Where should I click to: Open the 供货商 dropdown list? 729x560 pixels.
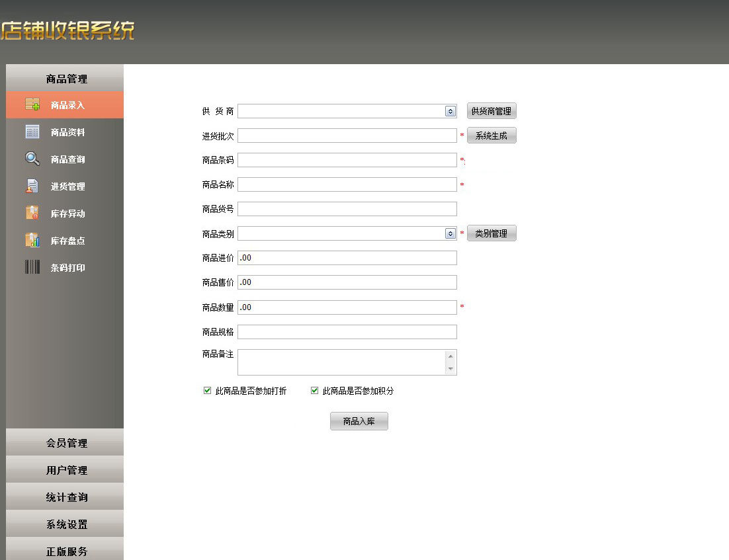(x=450, y=111)
